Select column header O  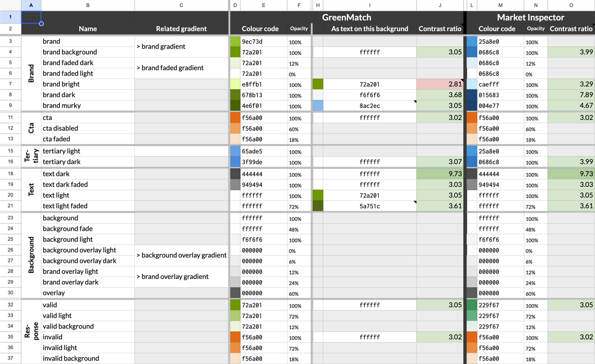pyautogui.click(x=571, y=5)
